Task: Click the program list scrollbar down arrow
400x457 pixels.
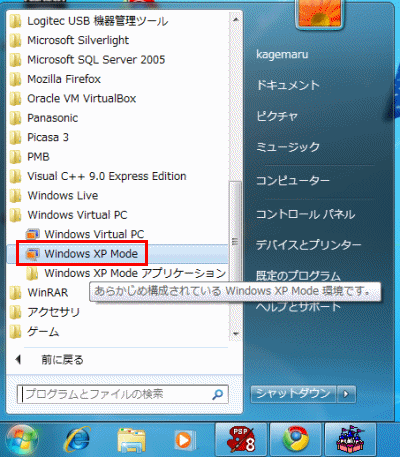Action: pos(236,334)
